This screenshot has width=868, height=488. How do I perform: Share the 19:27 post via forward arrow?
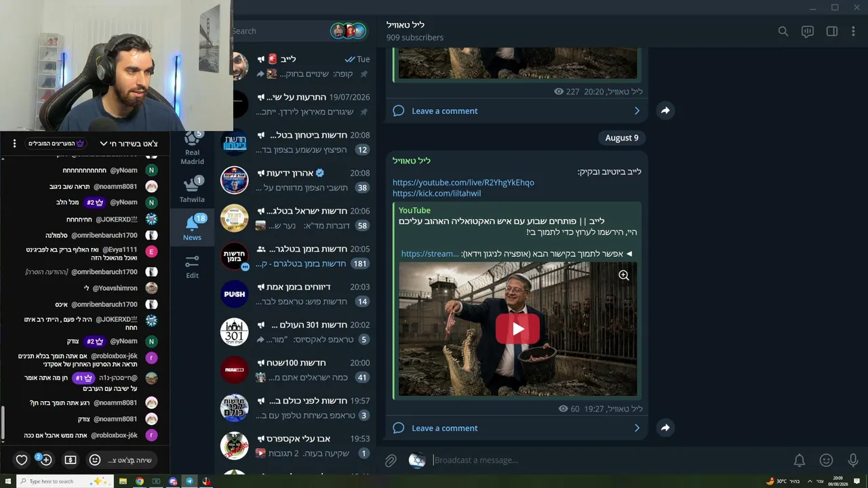coord(665,428)
